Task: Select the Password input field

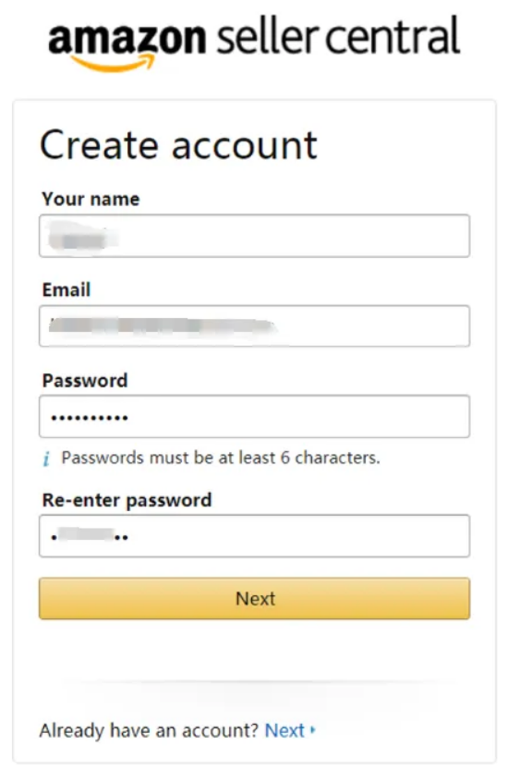Action: [x=254, y=416]
